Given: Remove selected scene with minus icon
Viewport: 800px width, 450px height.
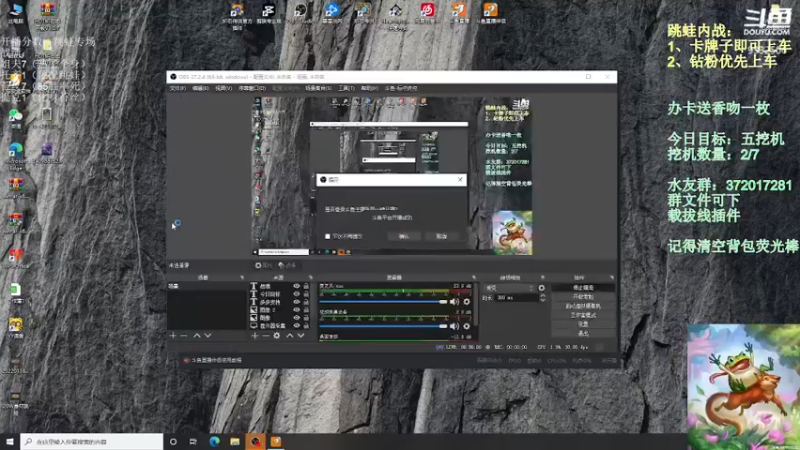Looking at the screenshot, I should click(x=184, y=336).
